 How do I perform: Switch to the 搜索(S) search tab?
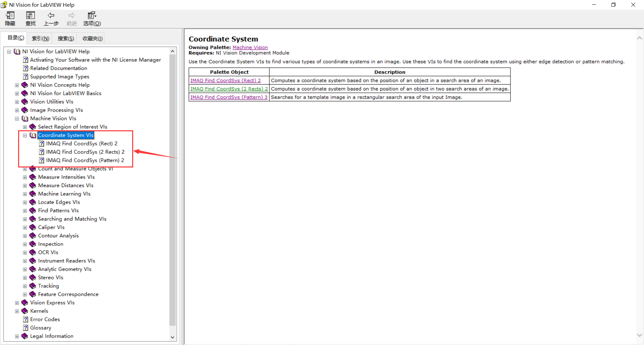point(66,39)
